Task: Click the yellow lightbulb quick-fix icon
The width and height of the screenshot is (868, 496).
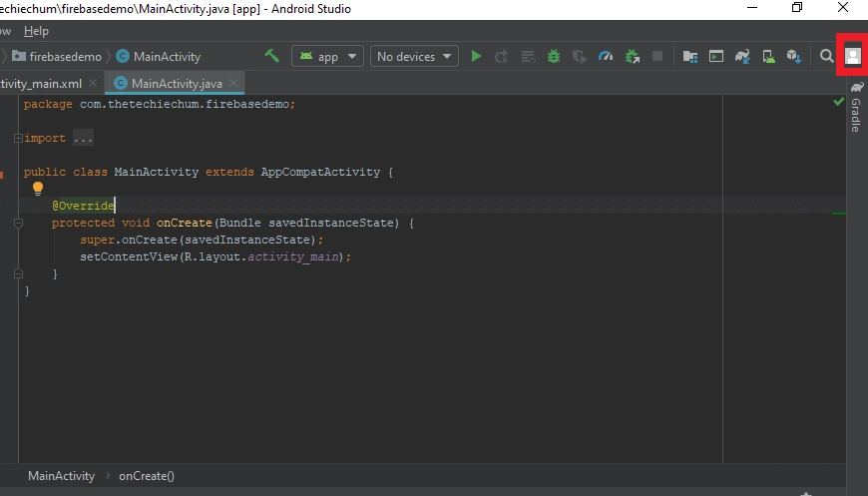Action: point(38,189)
